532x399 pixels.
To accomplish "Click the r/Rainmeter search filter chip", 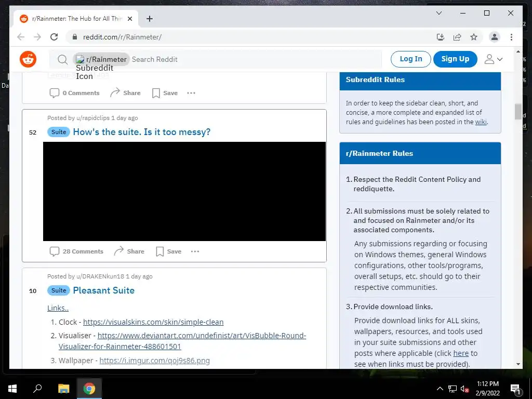I will coord(101,59).
